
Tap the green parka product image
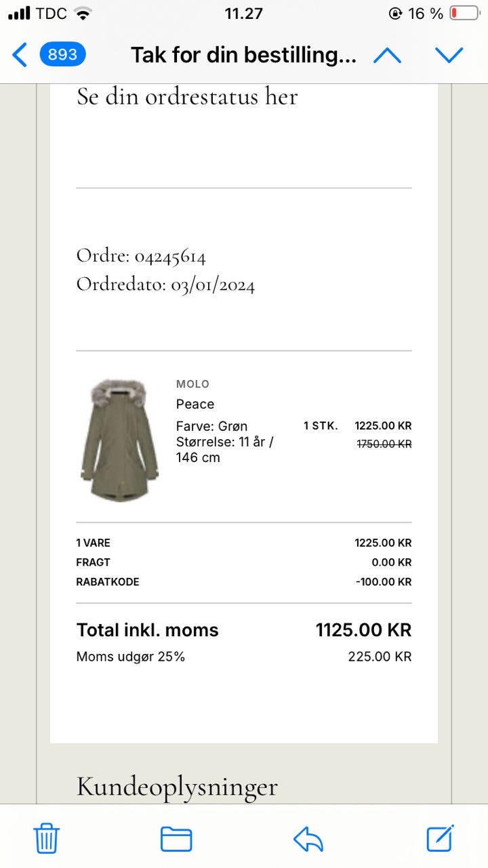(x=119, y=440)
